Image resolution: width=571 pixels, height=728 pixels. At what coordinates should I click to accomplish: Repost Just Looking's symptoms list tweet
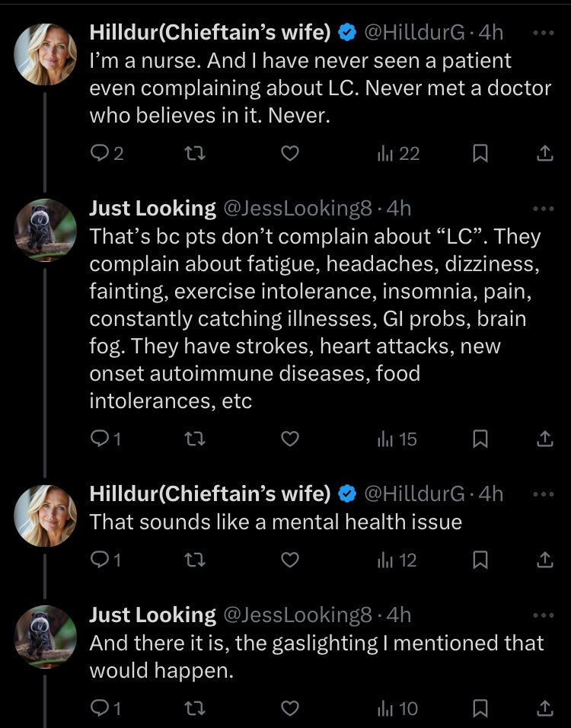tap(195, 439)
